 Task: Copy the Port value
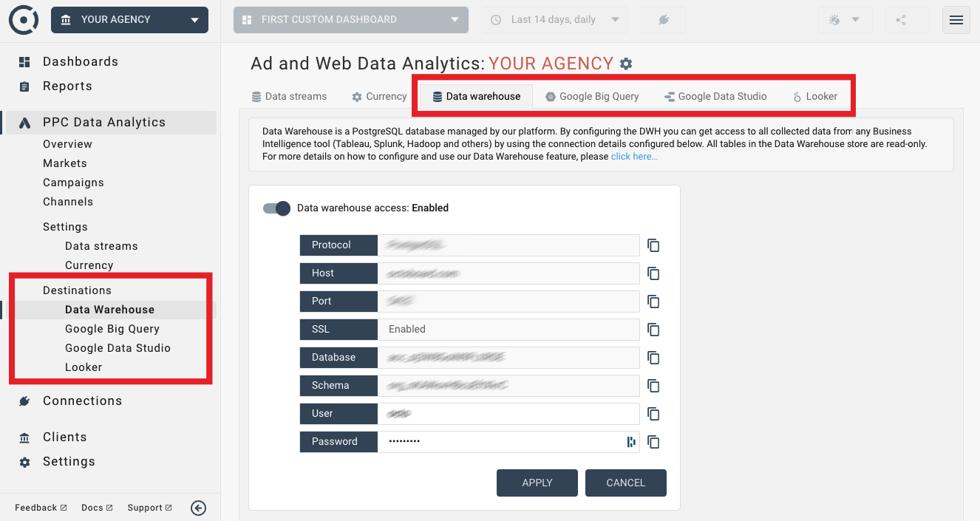[x=653, y=302]
